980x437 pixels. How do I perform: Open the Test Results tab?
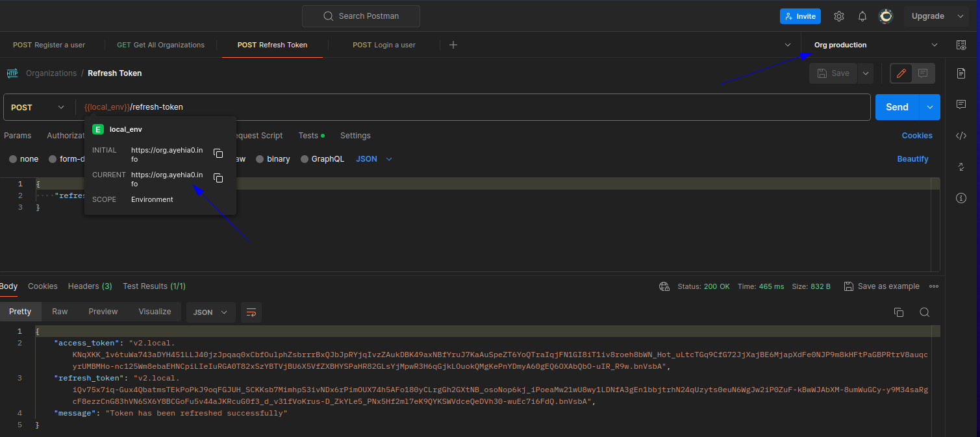pyautogui.click(x=154, y=286)
